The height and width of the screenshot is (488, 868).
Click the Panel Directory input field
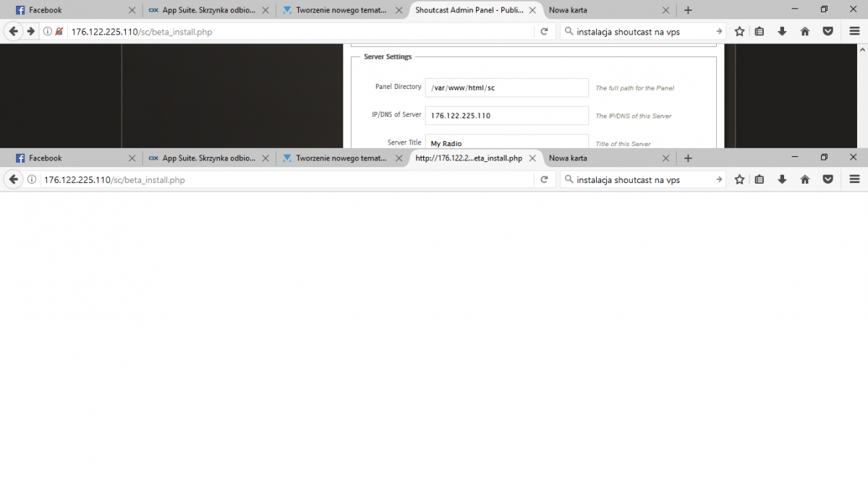tap(507, 87)
